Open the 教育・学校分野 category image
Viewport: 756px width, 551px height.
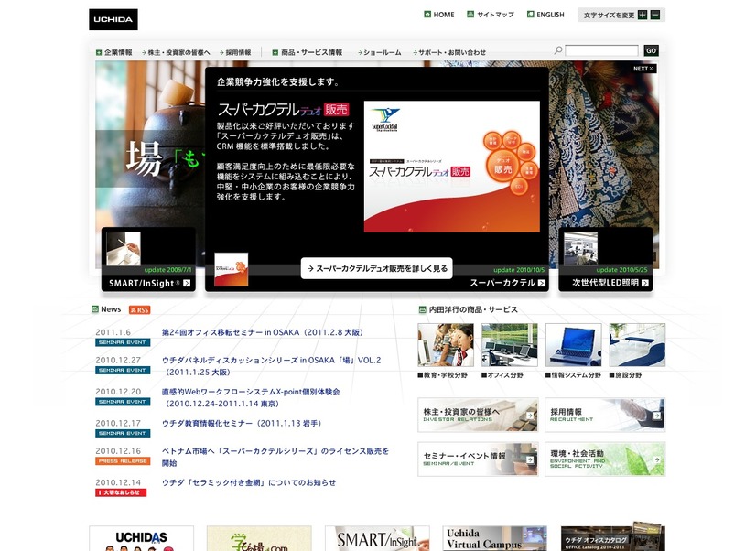pos(445,345)
